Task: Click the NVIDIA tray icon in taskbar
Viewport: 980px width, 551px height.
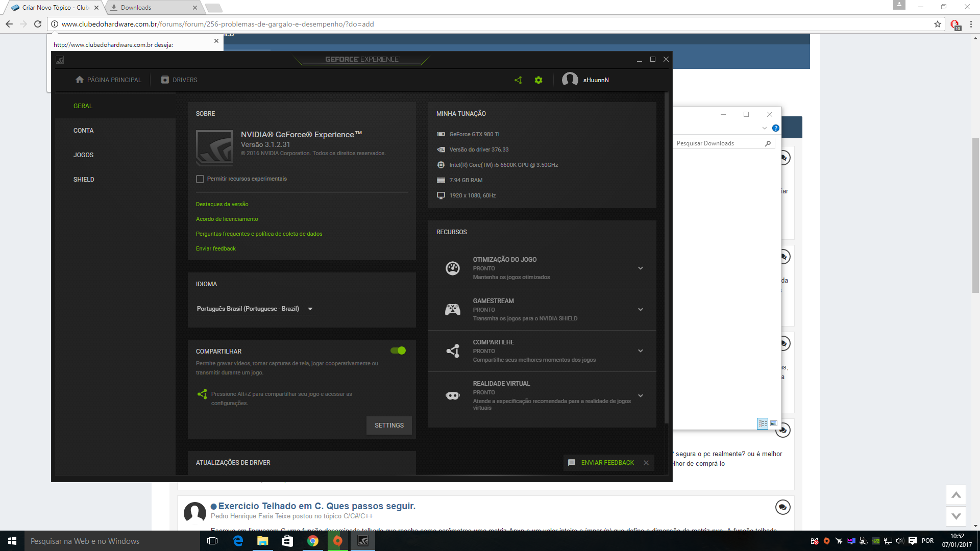Action: pos(876,541)
